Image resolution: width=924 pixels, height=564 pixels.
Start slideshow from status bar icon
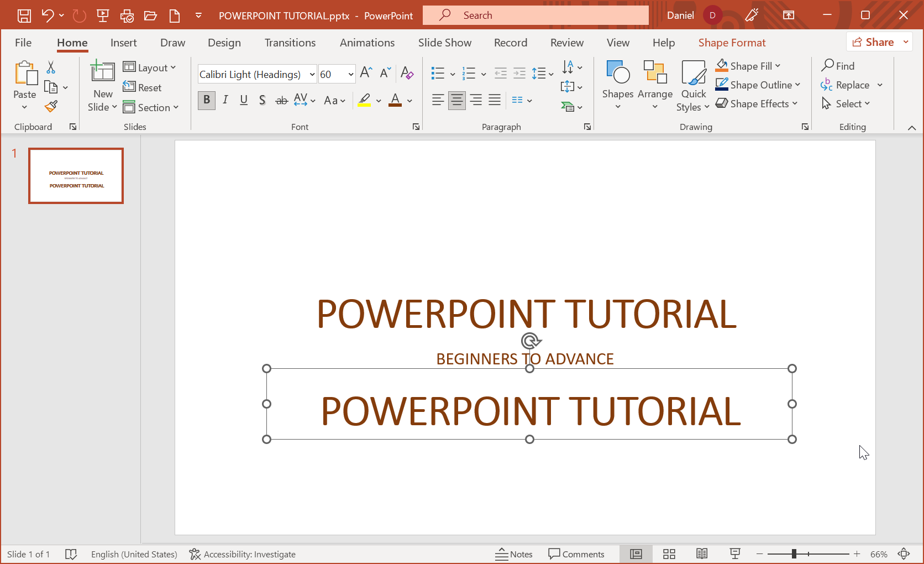pyautogui.click(x=735, y=554)
